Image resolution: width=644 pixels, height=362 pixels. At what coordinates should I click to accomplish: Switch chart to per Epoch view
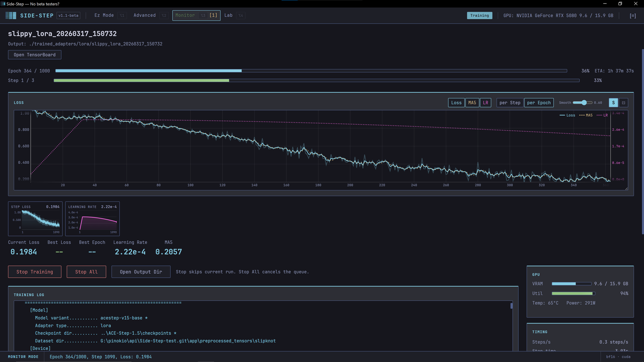tap(539, 103)
